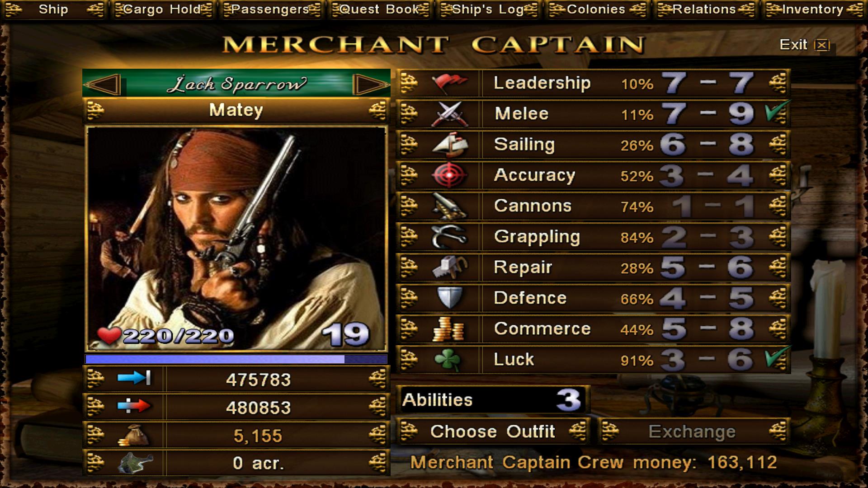Image resolution: width=868 pixels, height=488 pixels.
Task: Open the Cargo Hold tab
Action: pos(163,9)
